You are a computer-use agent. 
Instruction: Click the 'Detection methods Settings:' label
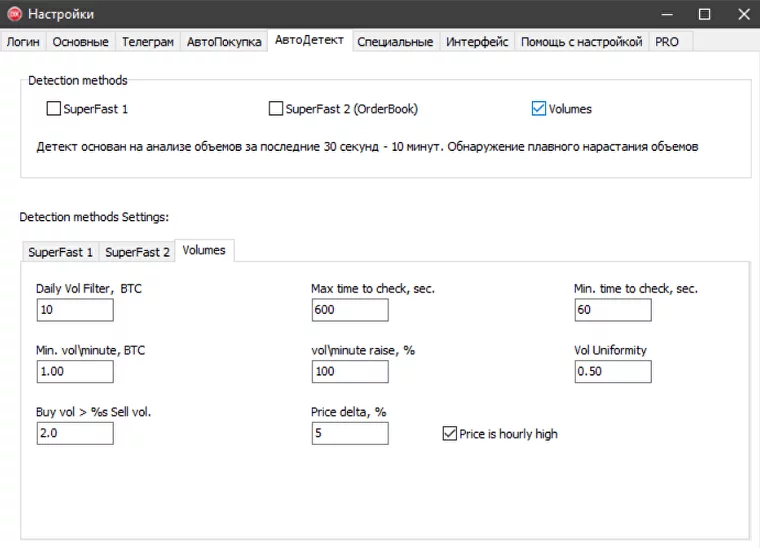[94, 217]
